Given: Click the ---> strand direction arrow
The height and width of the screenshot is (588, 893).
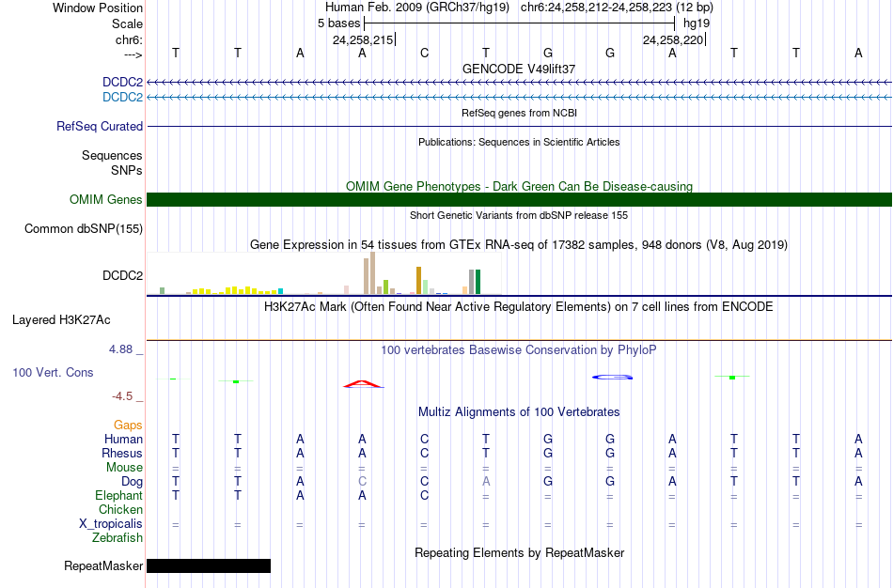Looking at the screenshot, I should click(133, 54).
